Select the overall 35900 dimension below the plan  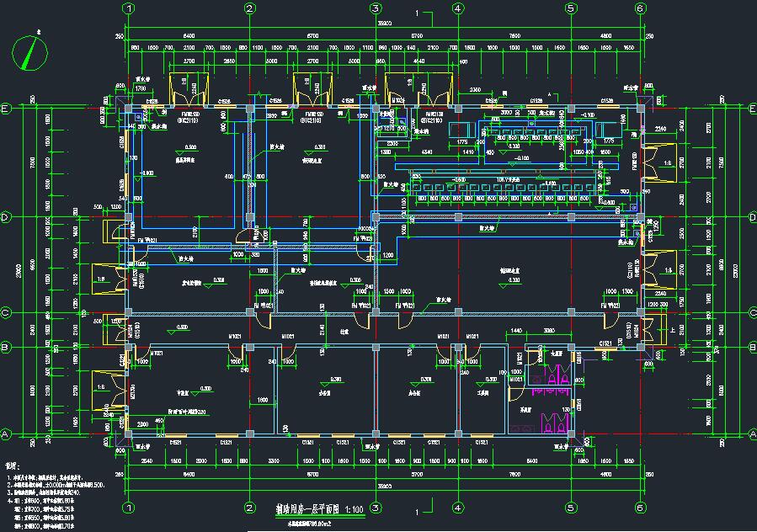coord(384,487)
